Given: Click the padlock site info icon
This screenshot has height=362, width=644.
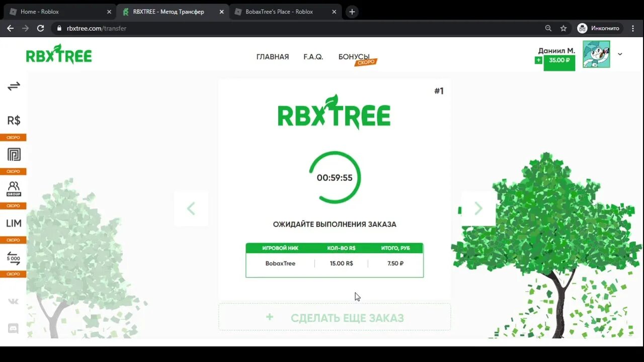Looking at the screenshot, I should 59,28.
